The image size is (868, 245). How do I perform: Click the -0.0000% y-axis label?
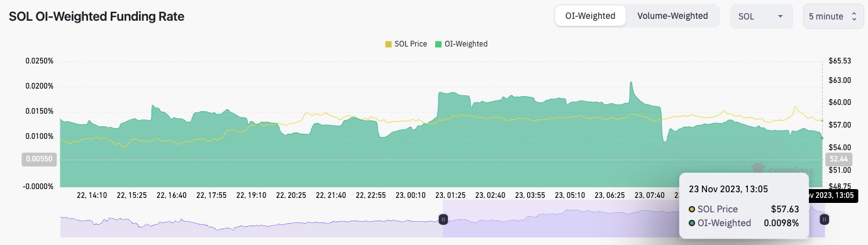coord(38,187)
